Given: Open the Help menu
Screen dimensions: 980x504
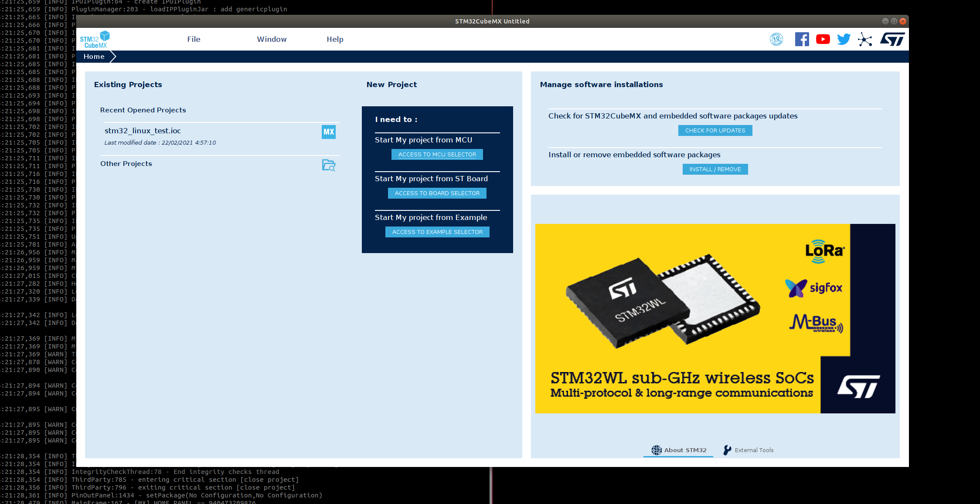Looking at the screenshot, I should [335, 39].
